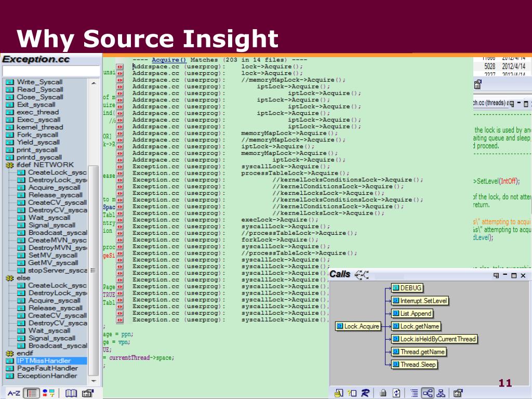This screenshot has width=532, height=399.
Task: Sort symbols alphabetically with A-Z button
Action: point(14,393)
